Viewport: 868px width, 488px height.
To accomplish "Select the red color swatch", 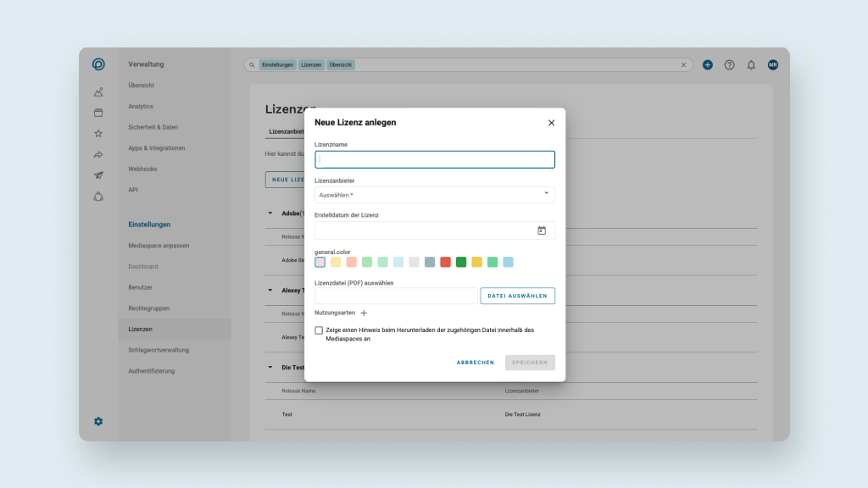I will pyautogui.click(x=446, y=263).
